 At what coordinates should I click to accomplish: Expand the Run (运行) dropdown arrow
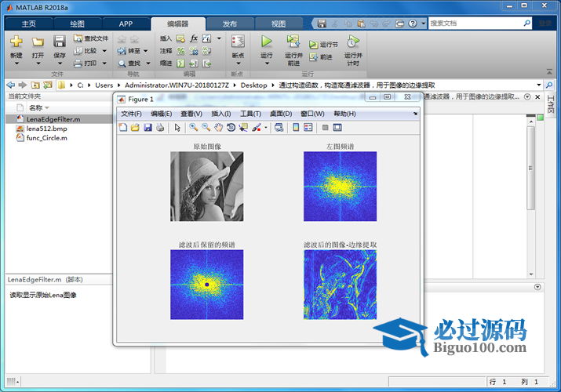[267, 64]
